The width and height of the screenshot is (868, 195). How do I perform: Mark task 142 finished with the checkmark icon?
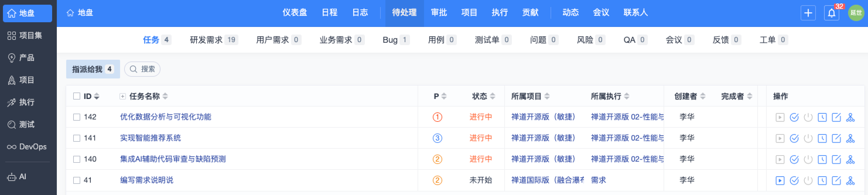pos(794,117)
